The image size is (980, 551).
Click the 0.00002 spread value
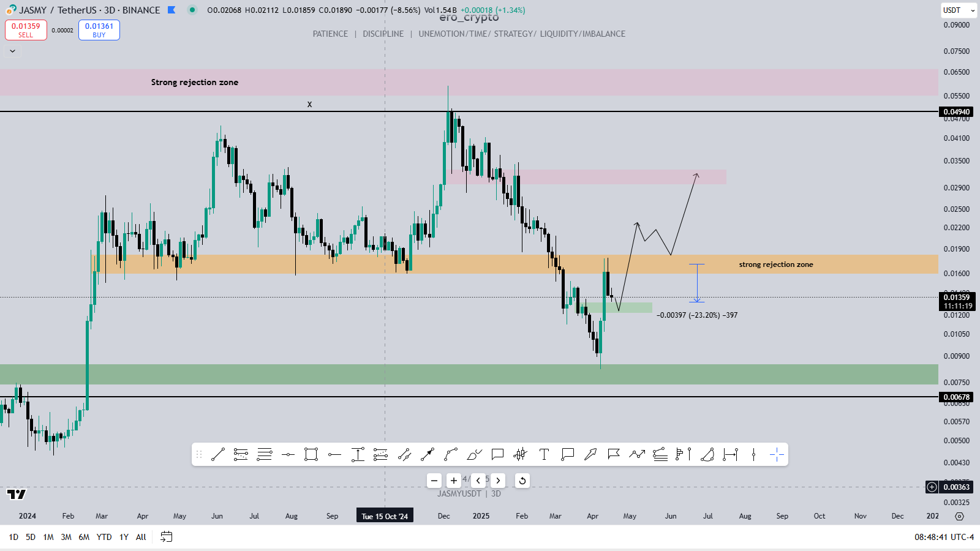[62, 31]
